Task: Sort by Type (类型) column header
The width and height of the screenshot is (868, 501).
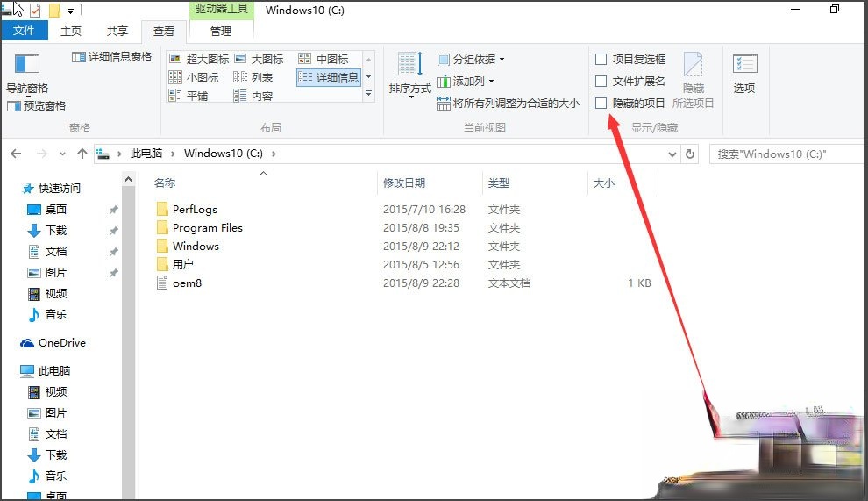Action: point(499,183)
